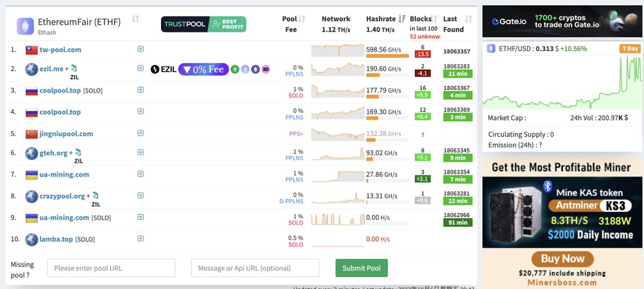Viewport: 644px width, 289px height.
Task: Click '-13.5' luck badge for tw-pool.com
Action: [423, 54]
